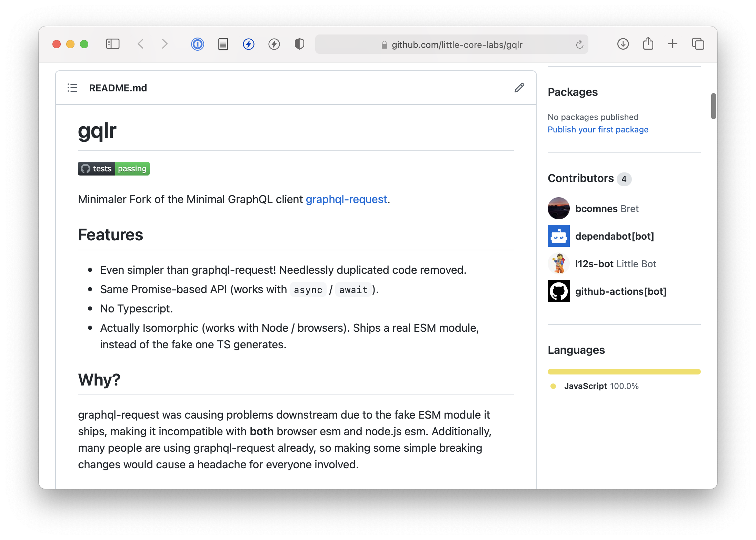Open the Share menu

pos(648,44)
